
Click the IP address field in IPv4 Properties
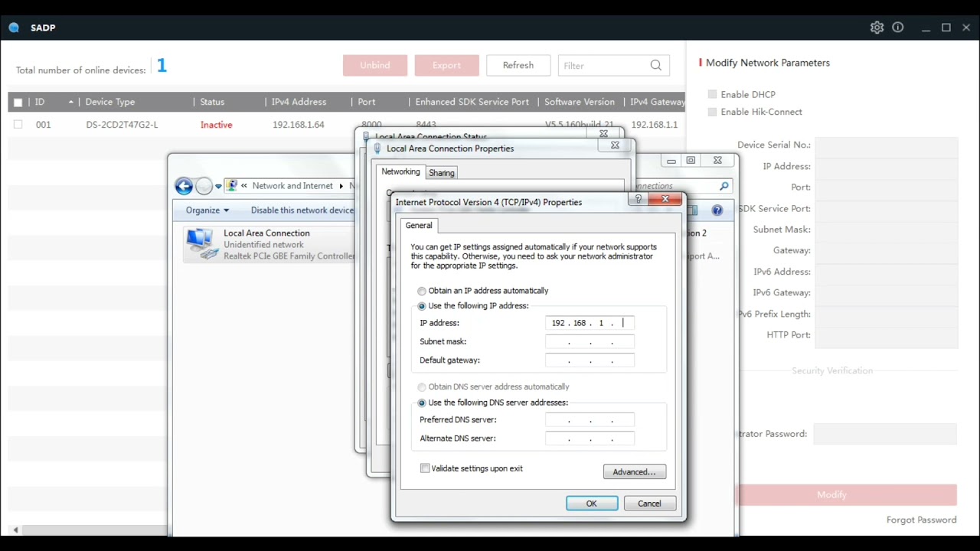[590, 323]
